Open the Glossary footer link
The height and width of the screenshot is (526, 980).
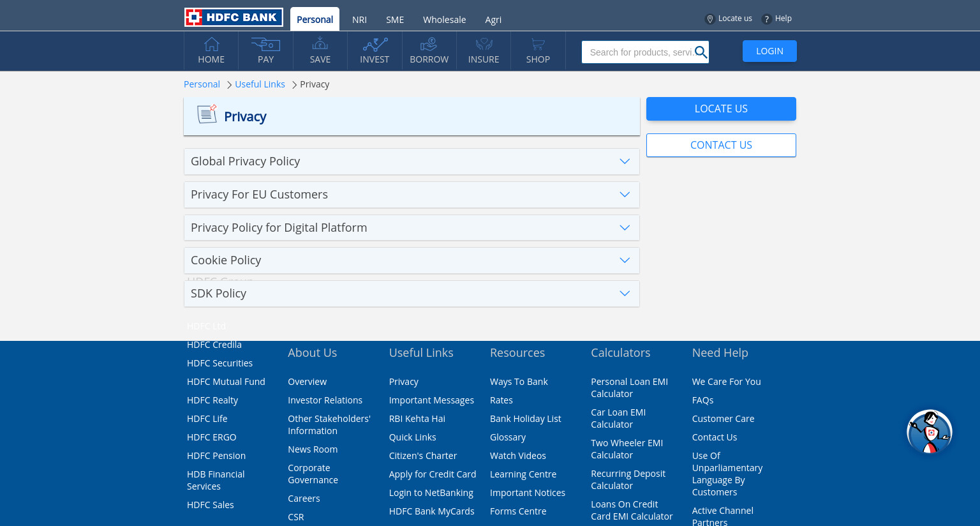(x=508, y=437)
